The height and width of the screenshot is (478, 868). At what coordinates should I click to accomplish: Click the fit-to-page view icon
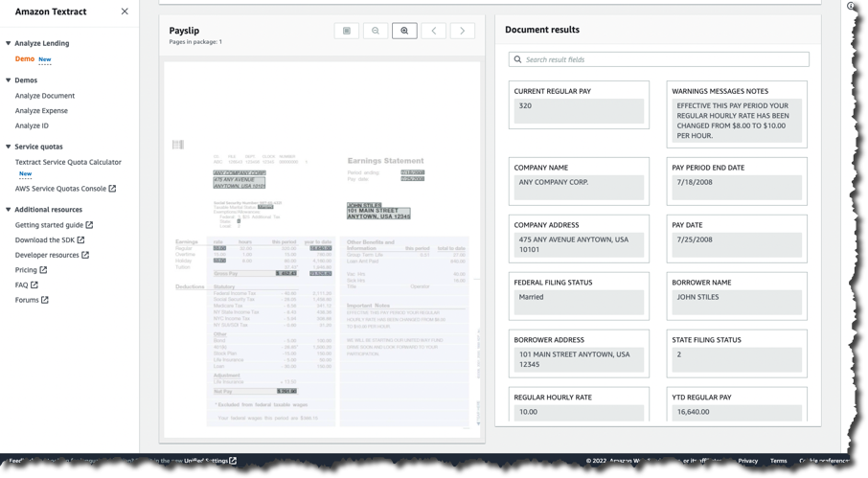(347, 31)
